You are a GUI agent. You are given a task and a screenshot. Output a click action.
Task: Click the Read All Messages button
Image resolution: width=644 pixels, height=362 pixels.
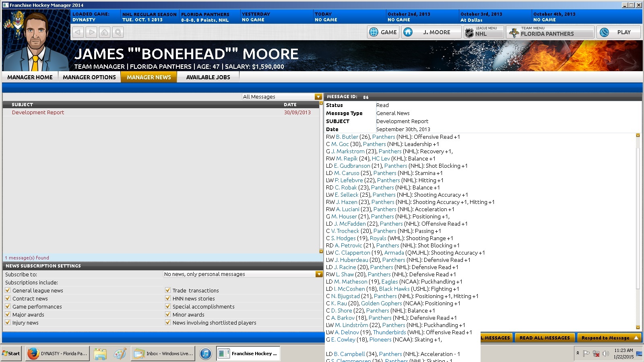(x=545, y=338)
